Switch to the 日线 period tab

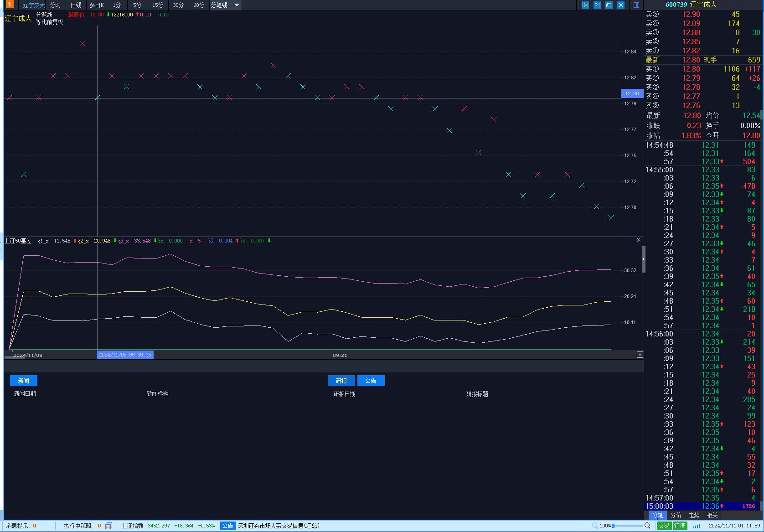click(x=76, y=5)
